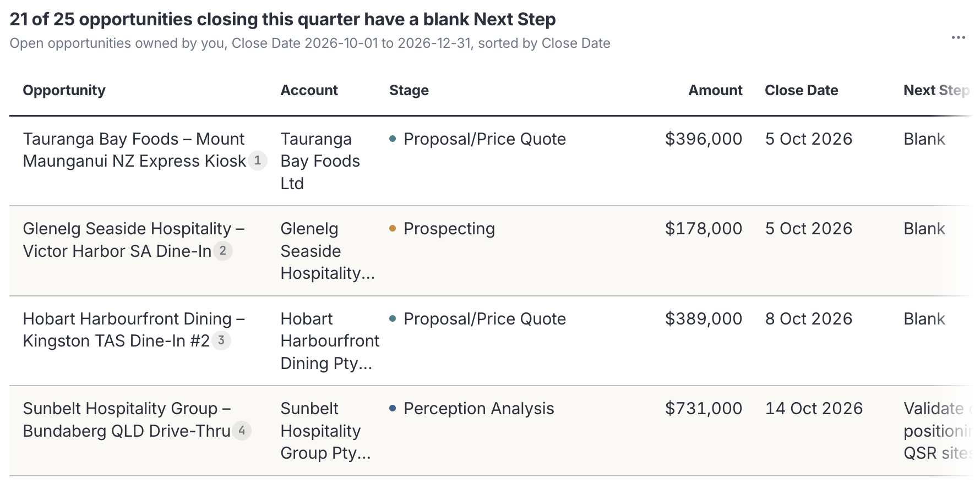Open Sunbelt Hospitality Group Bundaberg opportunity
Screen dimensions: 980x484
[x=127, y=420]
